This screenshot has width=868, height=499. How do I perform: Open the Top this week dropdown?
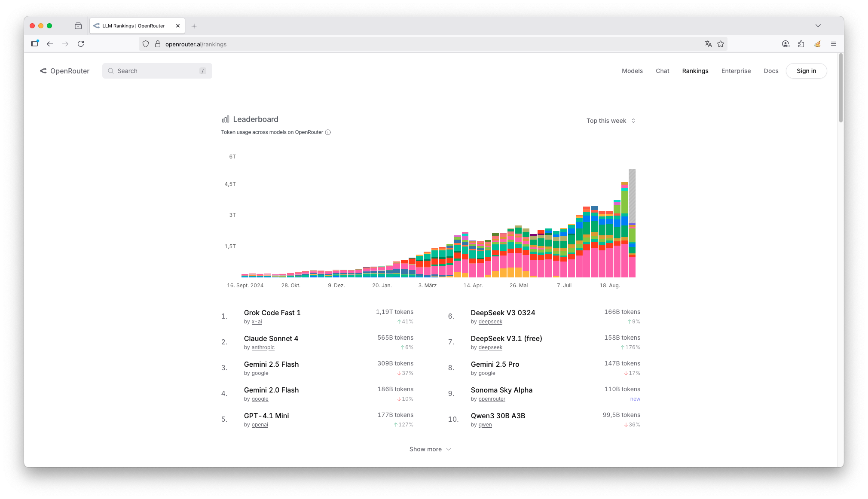tap(611, 121)
